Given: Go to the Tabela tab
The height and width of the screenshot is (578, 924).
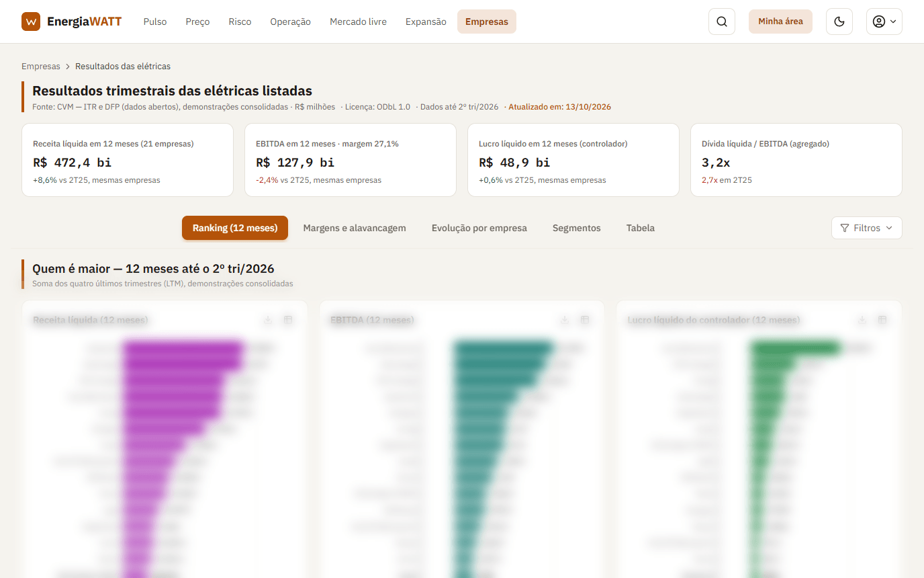Looking at the screenshot, I should [641, 228].
